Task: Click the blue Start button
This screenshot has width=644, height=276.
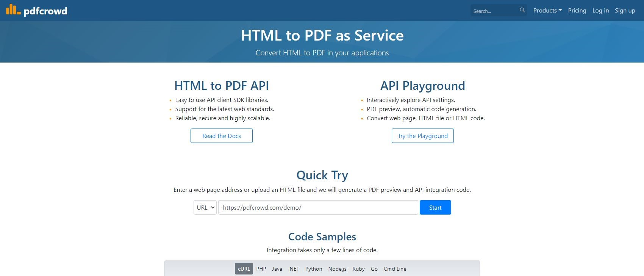Action: pos(435,207)
